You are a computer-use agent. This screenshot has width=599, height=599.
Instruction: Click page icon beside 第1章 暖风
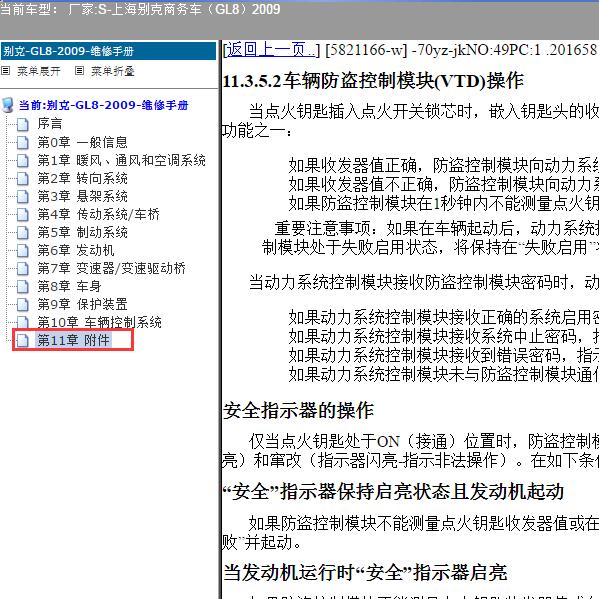[x=23, y=160]
